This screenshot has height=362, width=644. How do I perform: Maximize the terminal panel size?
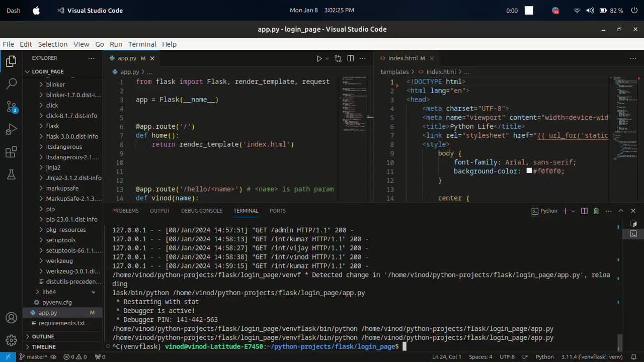[621, 211]
